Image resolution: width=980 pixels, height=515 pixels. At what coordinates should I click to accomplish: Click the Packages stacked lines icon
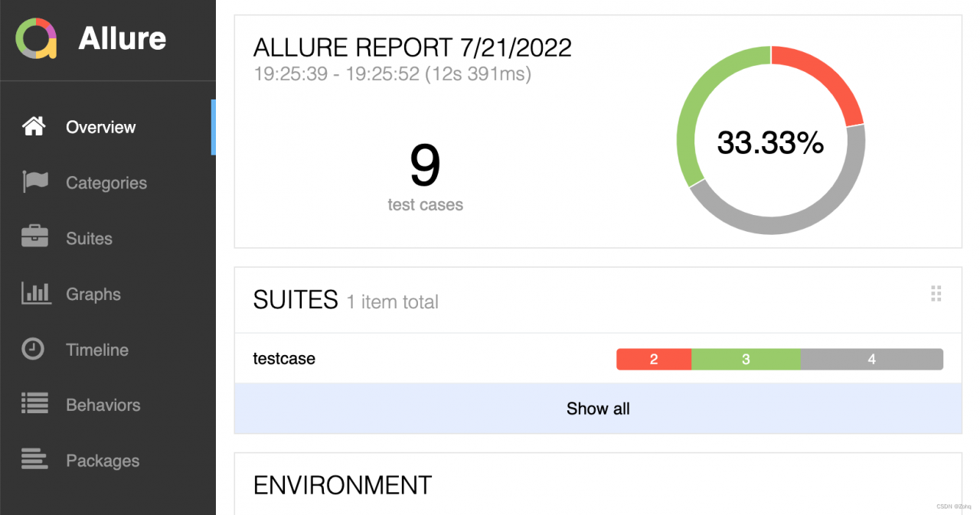pos(34,460)
